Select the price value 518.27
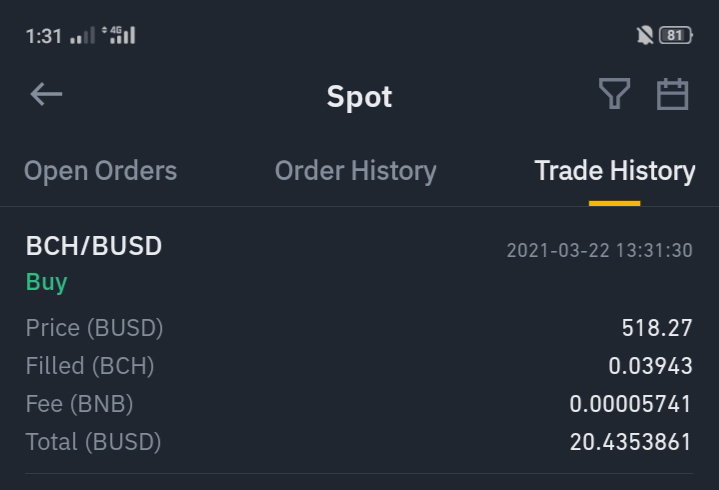The width and height of the screenshot is (719, 490). click(657, 328)
